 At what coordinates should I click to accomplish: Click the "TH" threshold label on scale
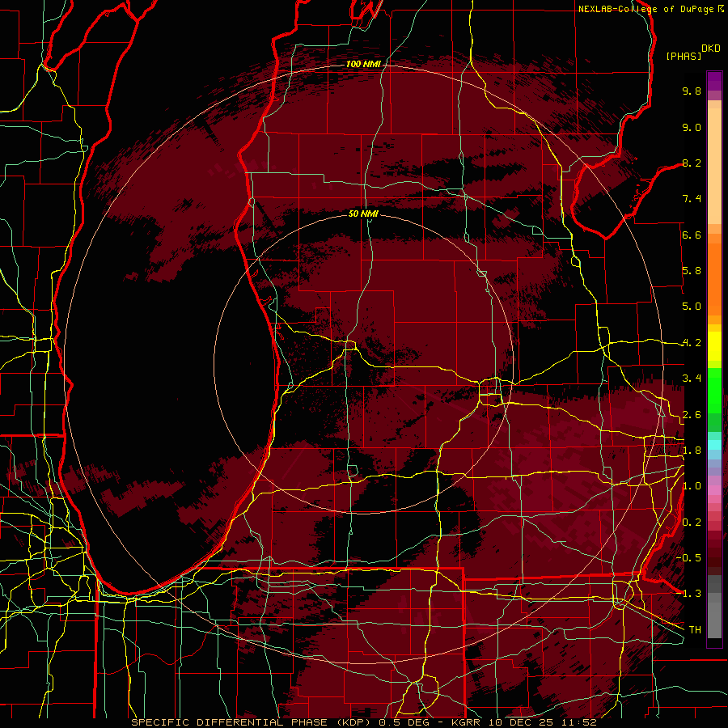695,630
